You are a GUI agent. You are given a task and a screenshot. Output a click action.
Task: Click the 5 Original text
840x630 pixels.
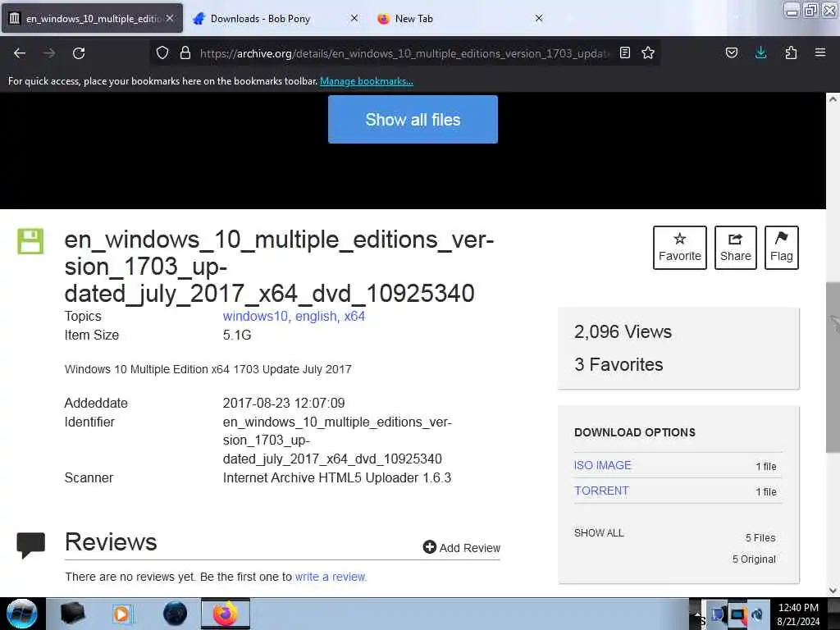pos(754,559)
